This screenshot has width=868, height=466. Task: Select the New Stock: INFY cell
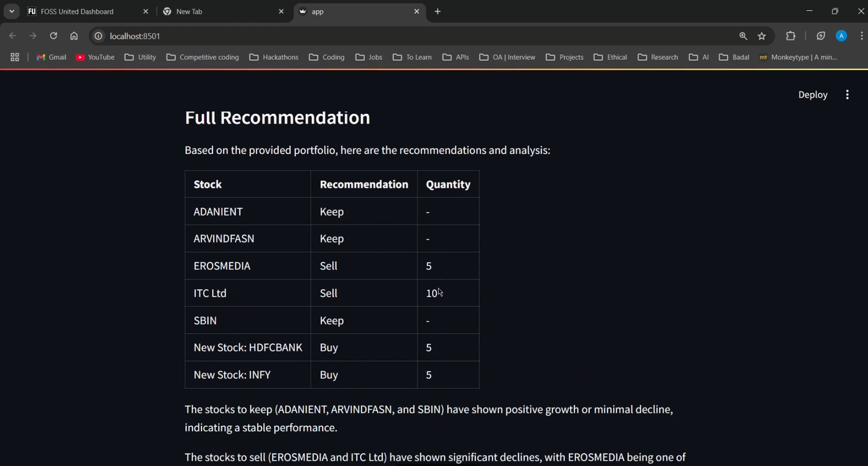pyautogui.click(x=248, y=374)
